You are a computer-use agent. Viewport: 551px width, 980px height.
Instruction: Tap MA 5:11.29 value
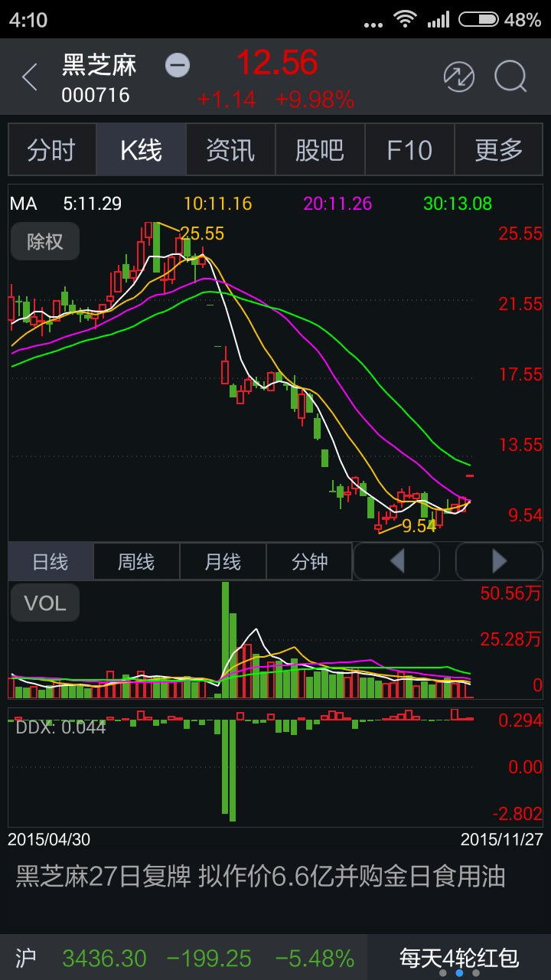[x=93, y=204]
